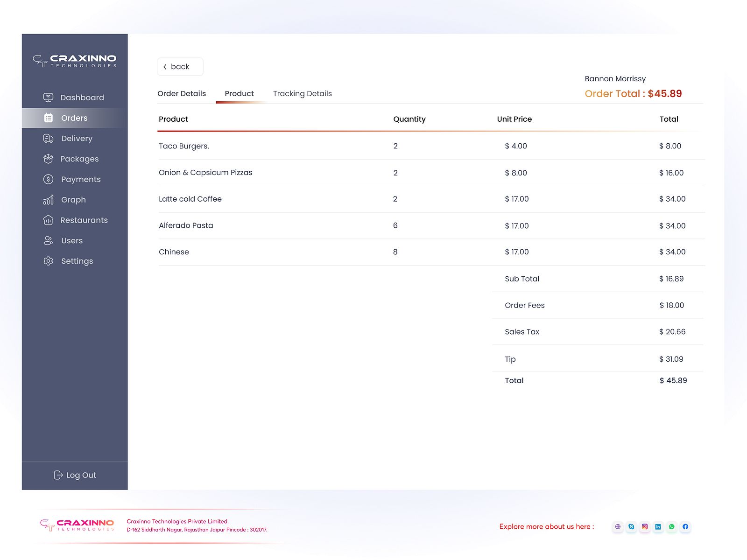Click the $ 34.00 total in Chinese row
Screen dimensions: 747x560
(672, 252)
